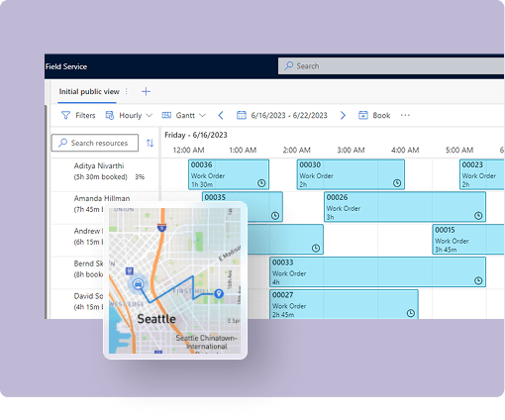Click the Book calendar icon
The height and width of the screenshot is (420, 505).
tap(363, 115)
